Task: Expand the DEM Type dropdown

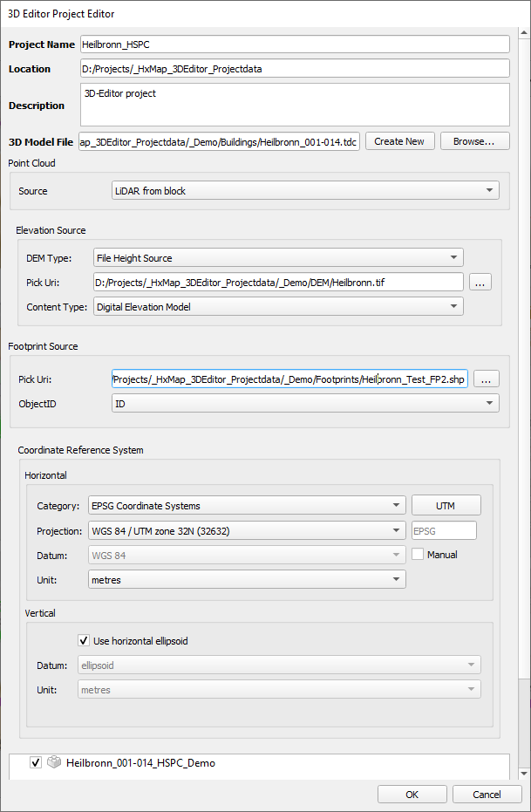Action: (277, 257)
